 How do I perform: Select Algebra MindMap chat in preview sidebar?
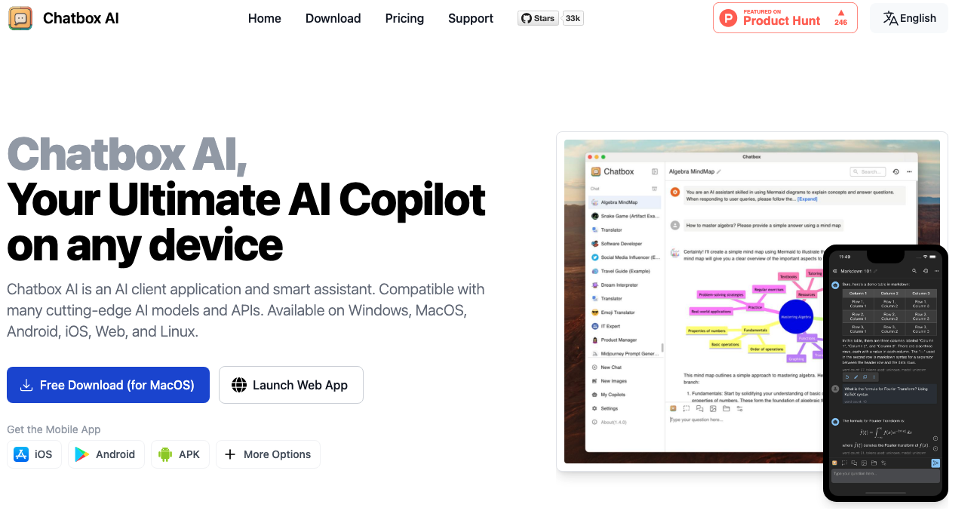pyautogui.click(x=624, y=202)
